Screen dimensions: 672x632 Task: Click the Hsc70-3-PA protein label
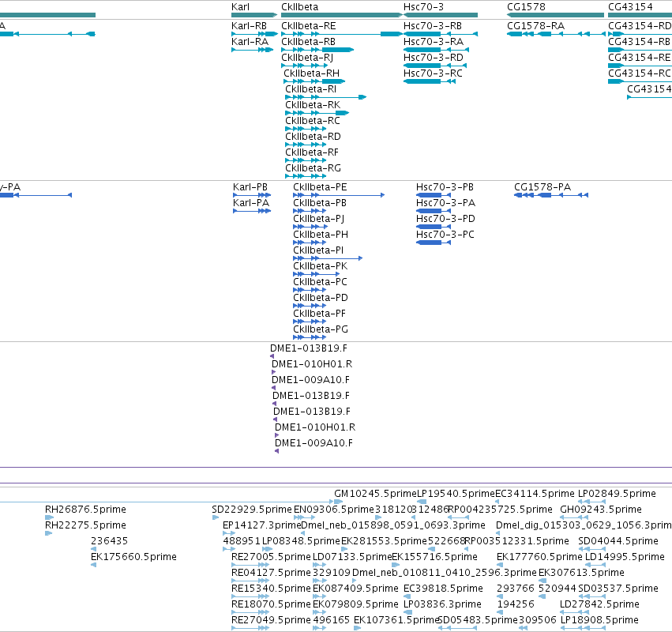(x=445, y=203)
